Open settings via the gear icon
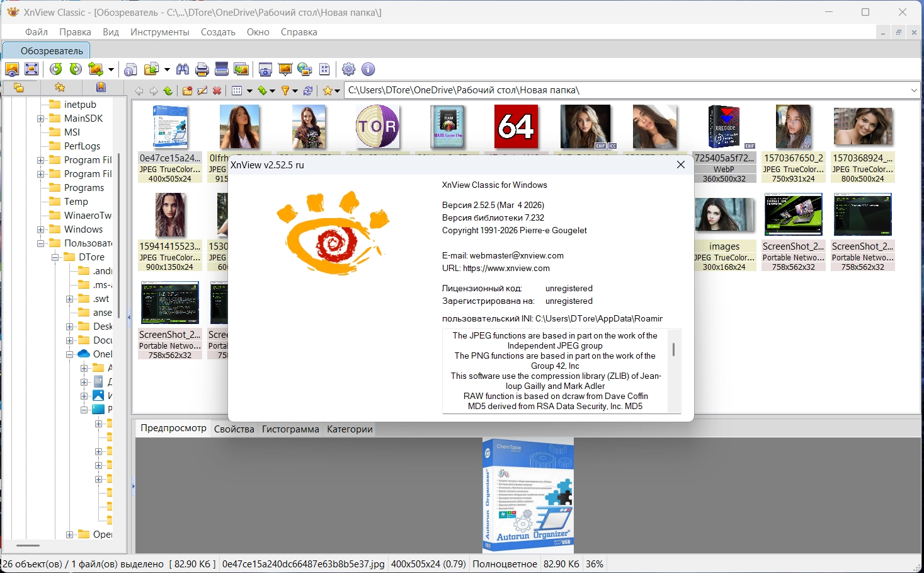 [349, 69]
